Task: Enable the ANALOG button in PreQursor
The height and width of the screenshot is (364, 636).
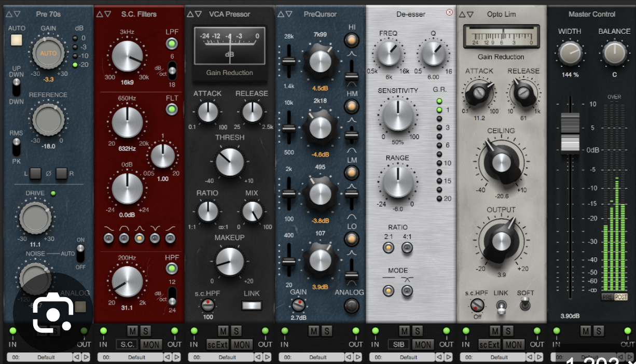Action: (352, 306)
